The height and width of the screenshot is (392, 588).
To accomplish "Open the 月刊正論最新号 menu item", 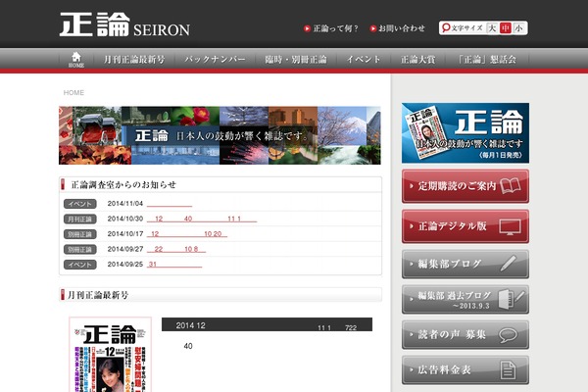I will [134, 59].
